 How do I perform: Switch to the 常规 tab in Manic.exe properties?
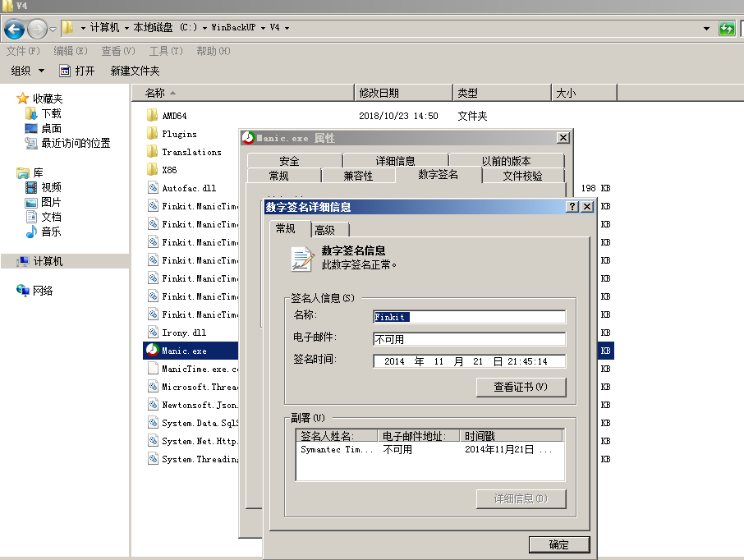[x=284, y=176]
